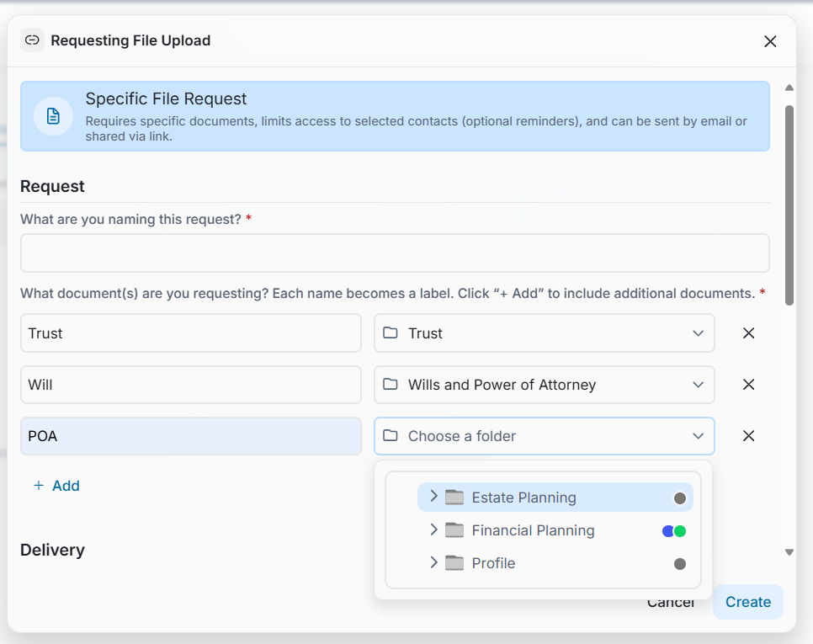Select the Specific File Request banner

tap(395, 116)
